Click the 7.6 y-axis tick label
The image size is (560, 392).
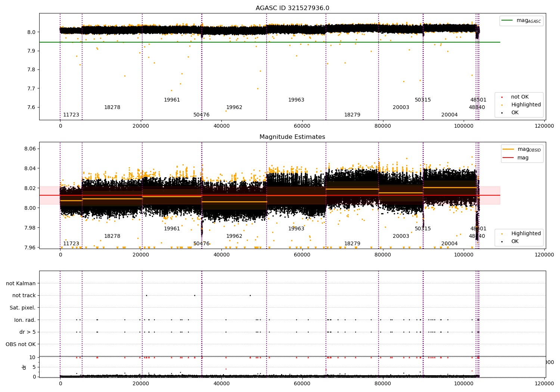pyautogui.click(x=31, y=108)
